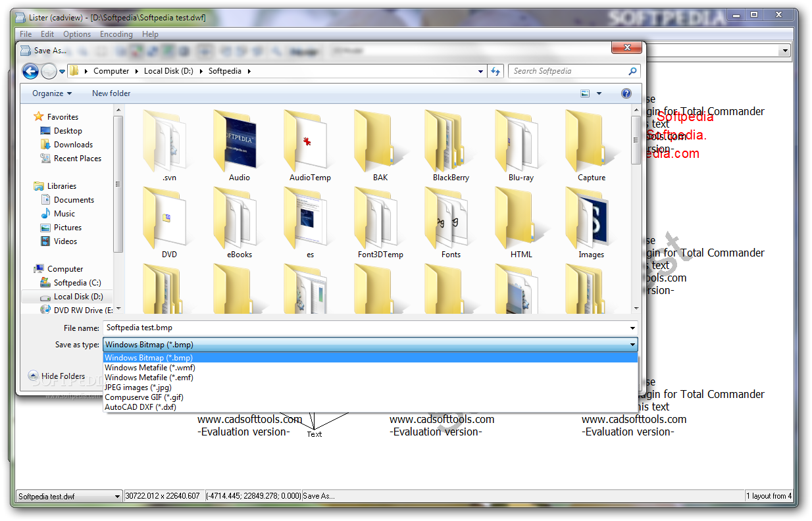Viewport: 812px width, 521px height.
Task: Click the Back navigation arrow
Action: click(30, 71)
